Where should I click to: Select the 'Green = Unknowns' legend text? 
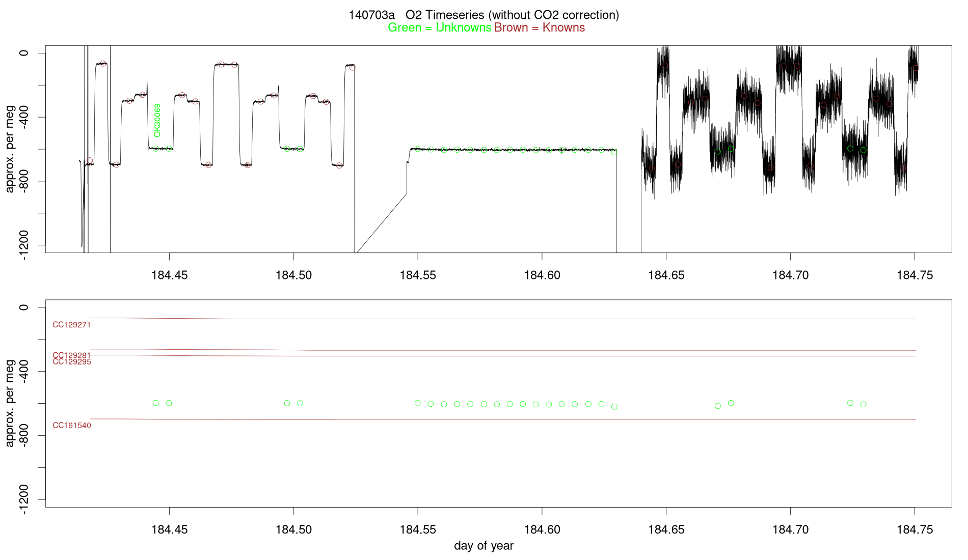(x=440, y=27)
